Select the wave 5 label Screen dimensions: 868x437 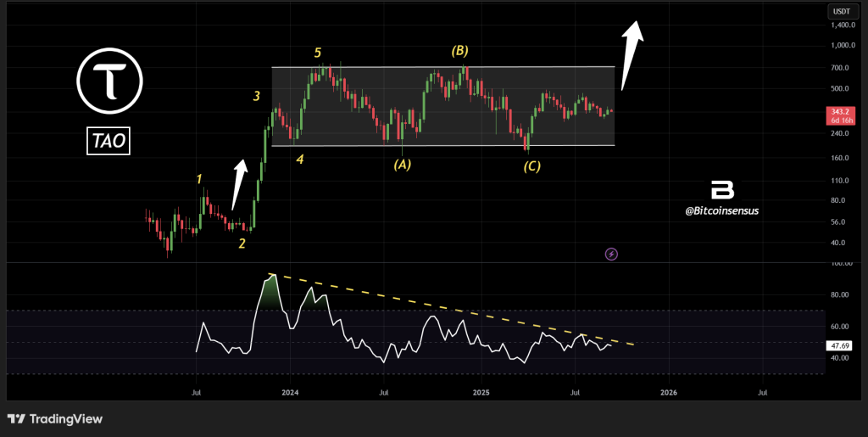pos(319,51)
